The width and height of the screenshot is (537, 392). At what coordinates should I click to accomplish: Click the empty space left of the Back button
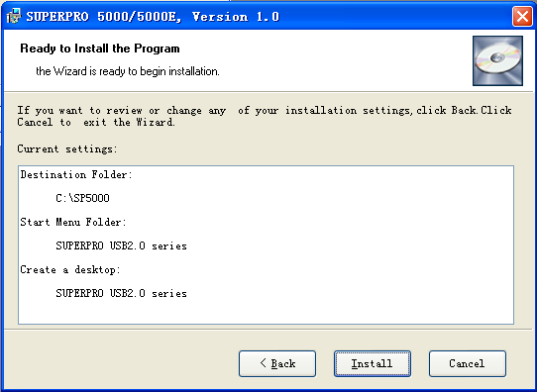point(122,363)
